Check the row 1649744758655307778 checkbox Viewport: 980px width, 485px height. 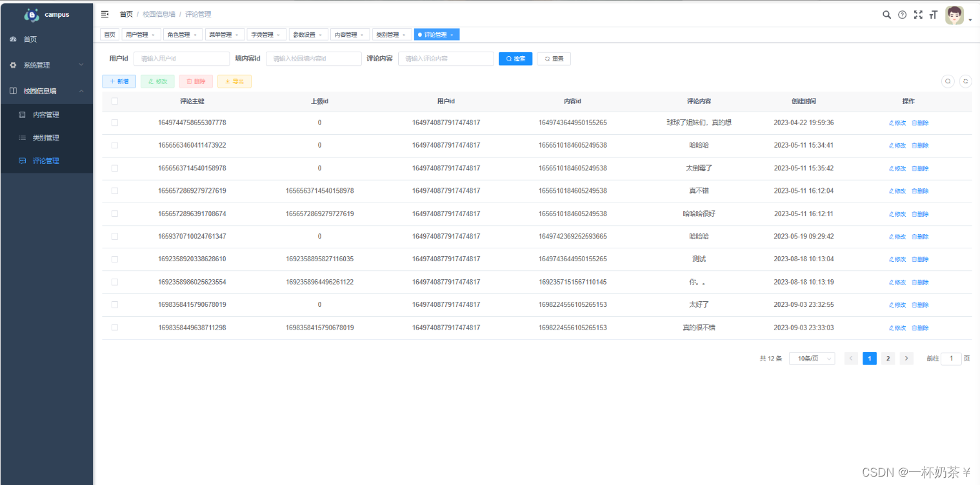(x=115, y=123)
